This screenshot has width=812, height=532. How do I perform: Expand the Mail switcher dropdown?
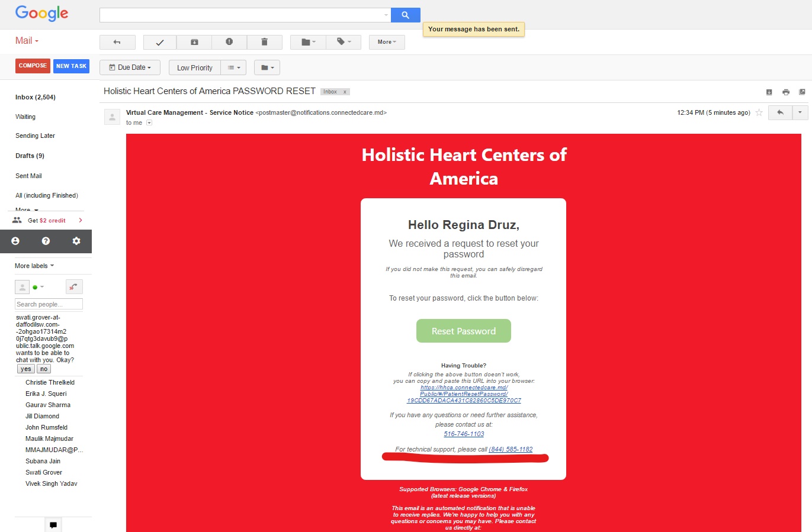(x=27, y=41)
